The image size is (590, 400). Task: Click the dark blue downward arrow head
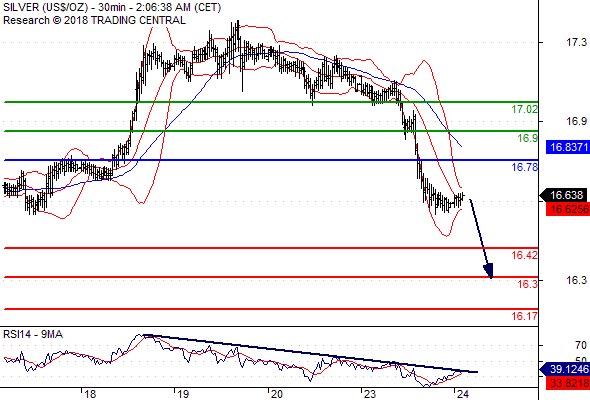[489, 271]
